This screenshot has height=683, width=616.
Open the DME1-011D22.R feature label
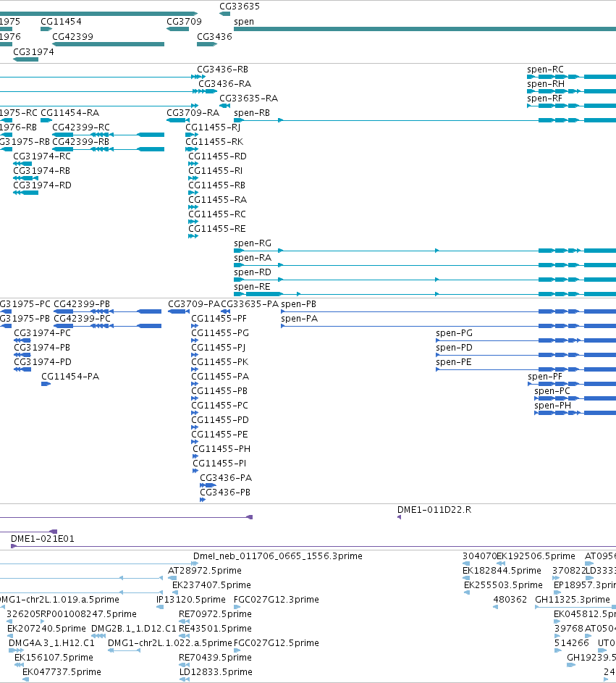point(434,510)
